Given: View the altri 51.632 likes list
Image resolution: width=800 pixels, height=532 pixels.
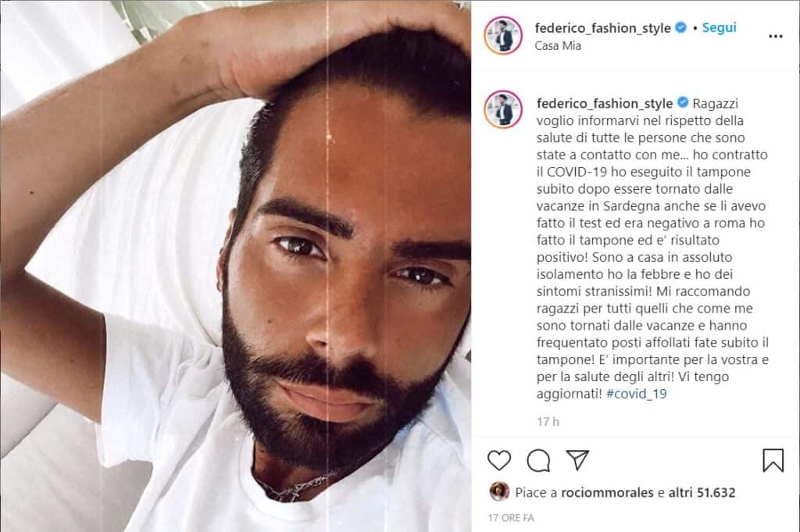Looking at the screenshot, I should click(702, 493).
